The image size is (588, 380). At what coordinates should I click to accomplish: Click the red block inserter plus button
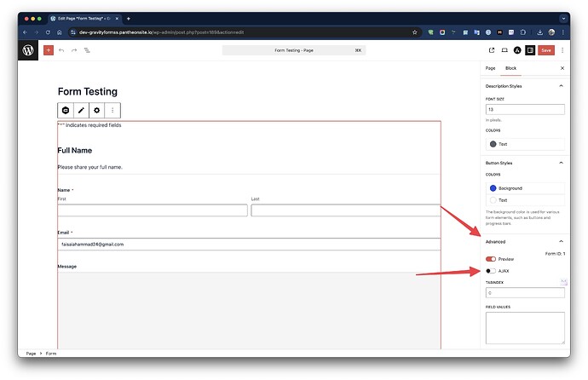click(49, 50)
